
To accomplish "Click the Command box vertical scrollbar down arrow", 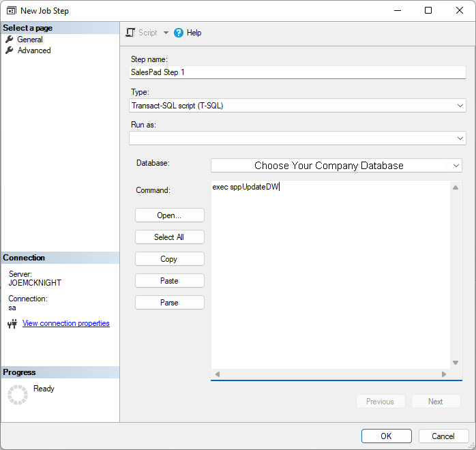I will (456, 363).
